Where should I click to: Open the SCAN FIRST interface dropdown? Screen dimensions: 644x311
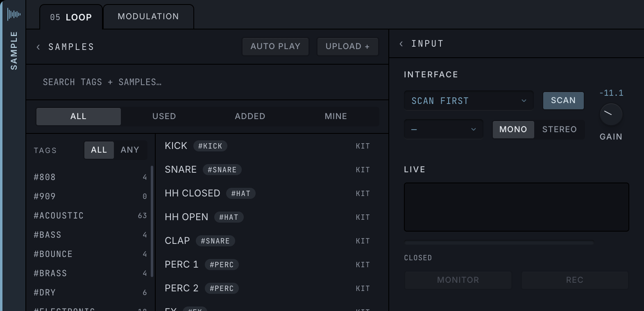tap(469, 101)
